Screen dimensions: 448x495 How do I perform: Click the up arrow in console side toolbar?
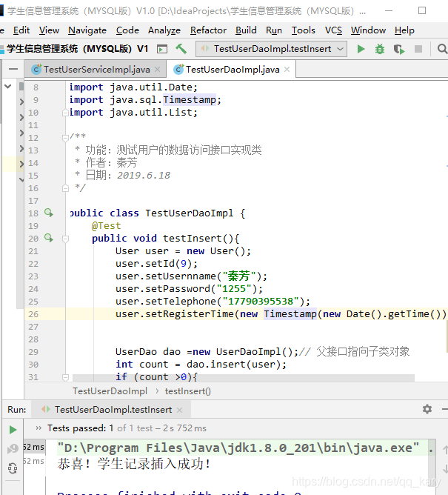coord(445,449)
